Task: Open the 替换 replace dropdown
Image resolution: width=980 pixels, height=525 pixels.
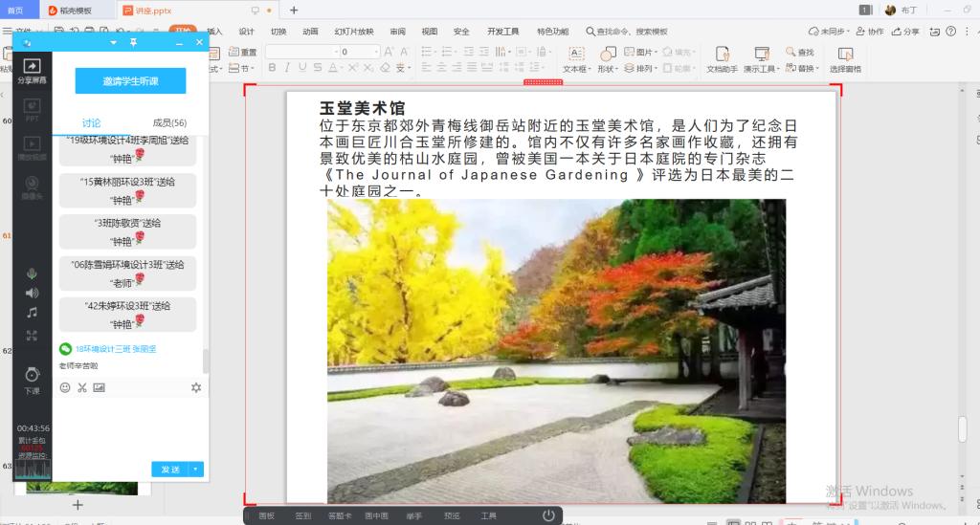Action: [802, 68]
